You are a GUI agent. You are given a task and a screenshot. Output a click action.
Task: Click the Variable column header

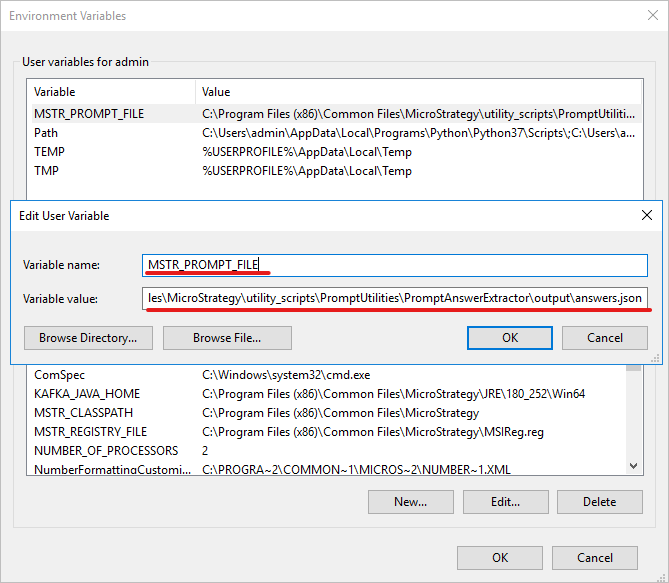click(x=114, y=92)
